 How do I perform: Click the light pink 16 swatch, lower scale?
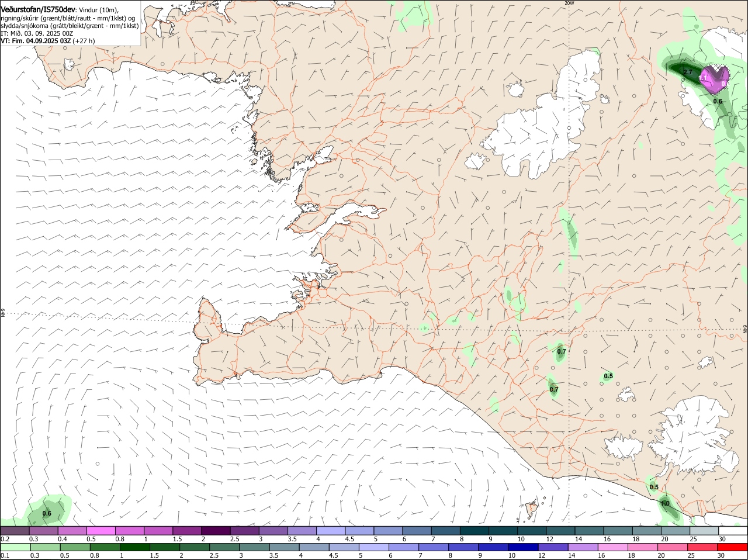click(614, 547)
